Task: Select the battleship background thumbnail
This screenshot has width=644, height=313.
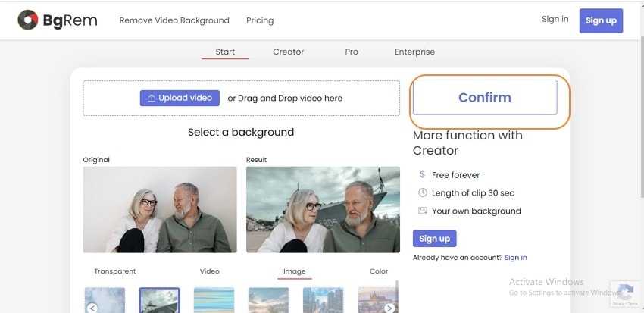Action: (x=159, y=300)
